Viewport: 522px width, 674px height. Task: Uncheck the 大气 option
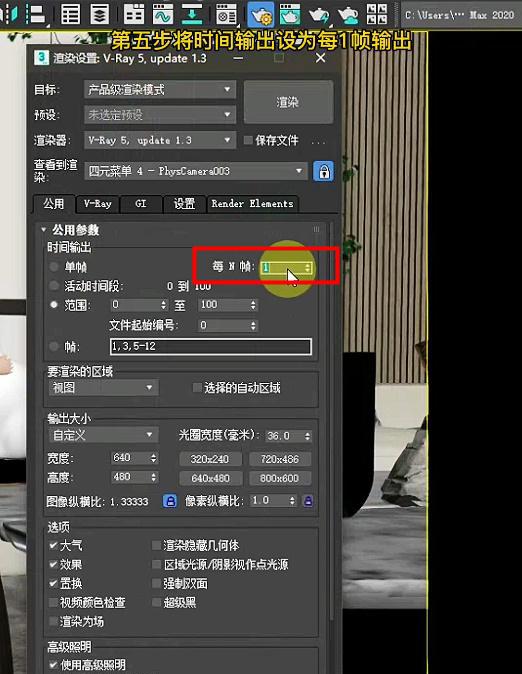coord(53,545)
